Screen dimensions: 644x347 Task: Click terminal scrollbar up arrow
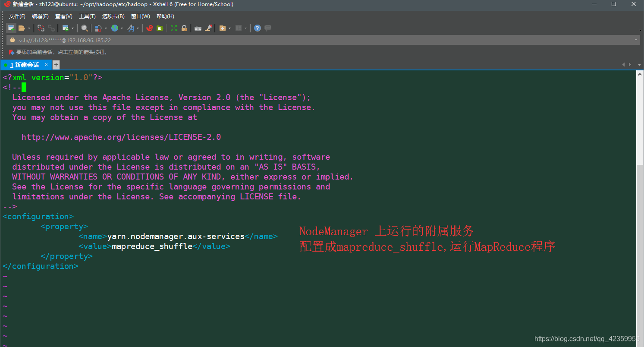point(640,74)
